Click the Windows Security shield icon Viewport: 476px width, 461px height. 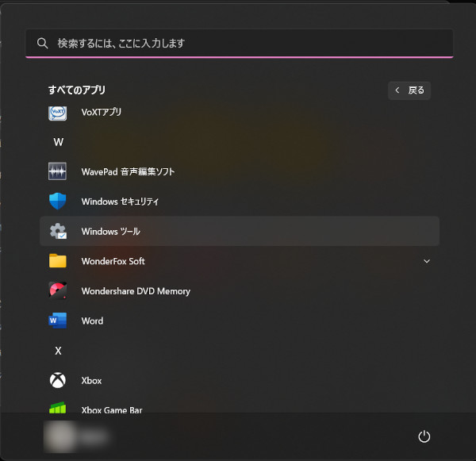click(58, 201)
